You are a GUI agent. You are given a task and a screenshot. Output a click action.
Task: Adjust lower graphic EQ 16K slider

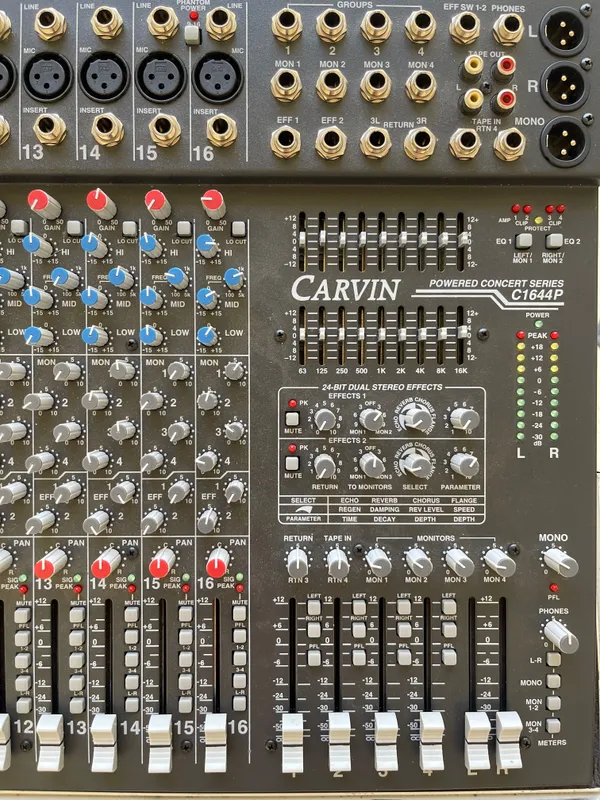click(x=463, y=332)
